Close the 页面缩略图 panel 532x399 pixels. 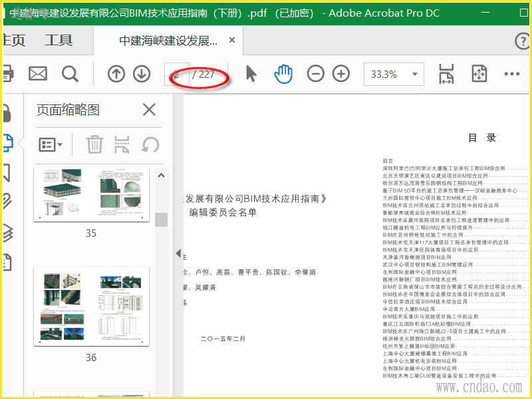coord(149,110)
